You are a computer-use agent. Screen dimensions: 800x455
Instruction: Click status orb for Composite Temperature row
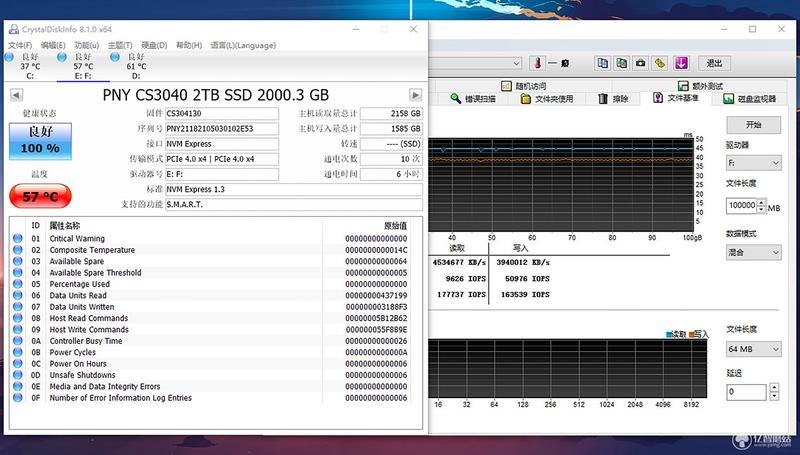18,249
